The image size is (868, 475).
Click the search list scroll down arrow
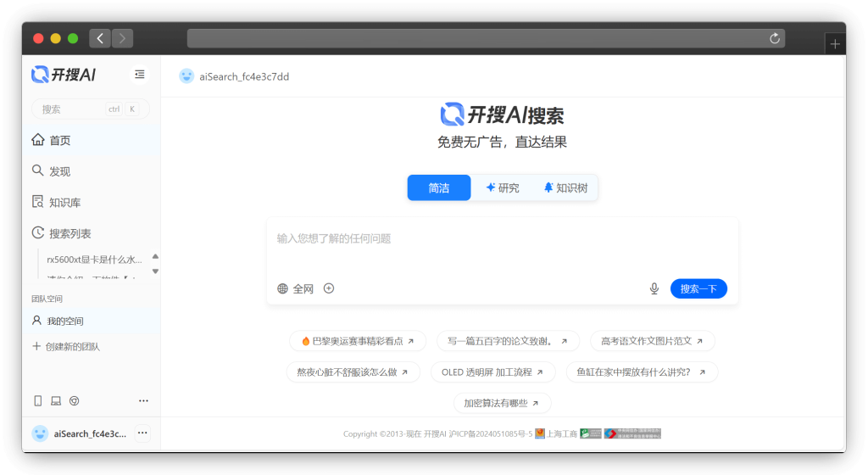coord(156,271)
